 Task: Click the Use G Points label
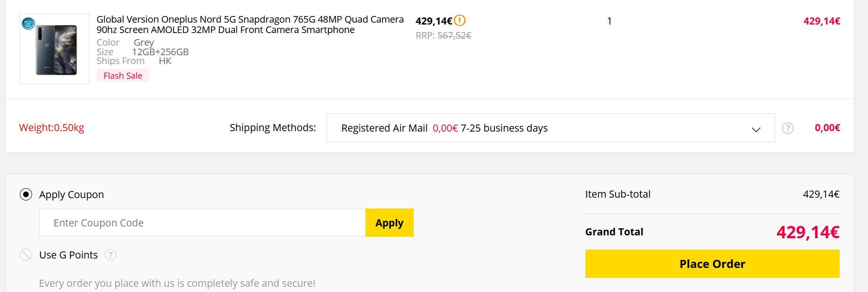coord(68,255)
